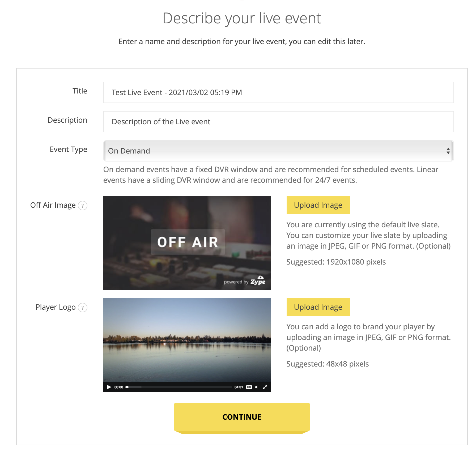Click into the Title input field
This screenshot has width=476, height=451.
(x=278, y=92)
